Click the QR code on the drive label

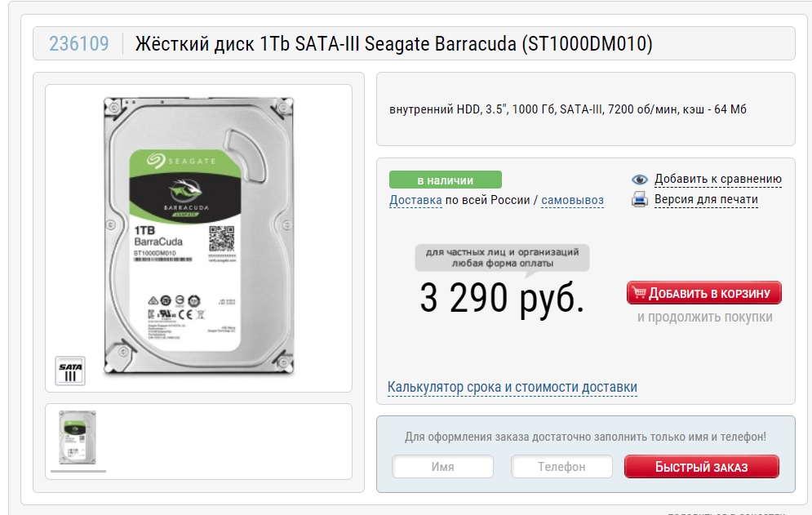pyautogui.click(x=222, y=238)
